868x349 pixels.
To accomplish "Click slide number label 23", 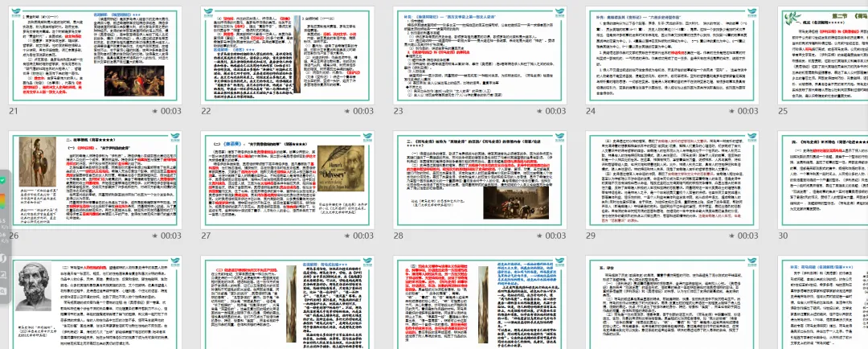I will [x=398, y=111].
